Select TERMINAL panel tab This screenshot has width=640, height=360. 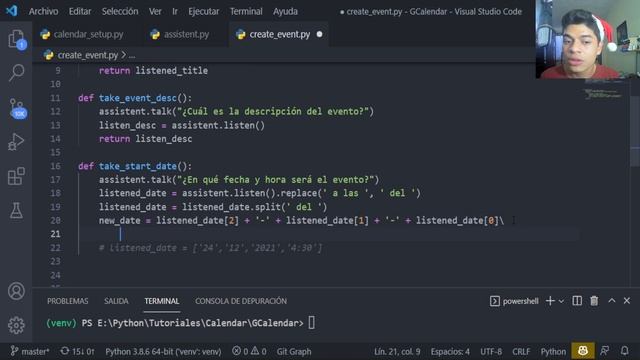click(162, 301)
